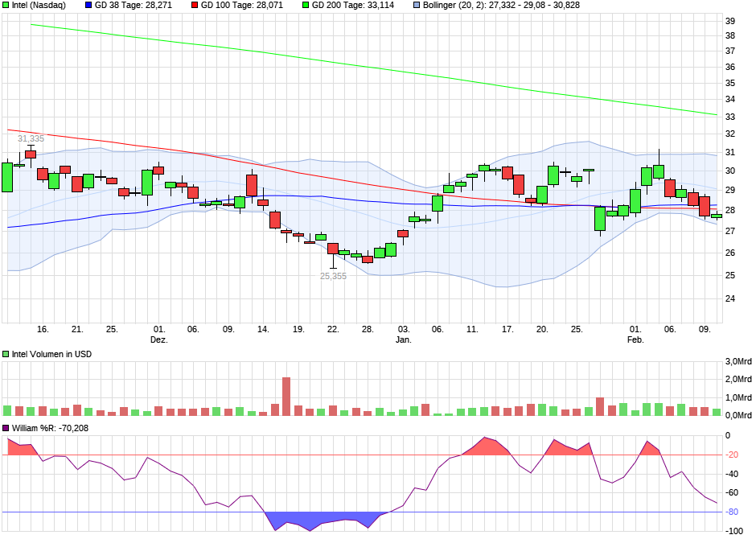
Task: Click the '21.' date axis label
Action: pos(77,329)
